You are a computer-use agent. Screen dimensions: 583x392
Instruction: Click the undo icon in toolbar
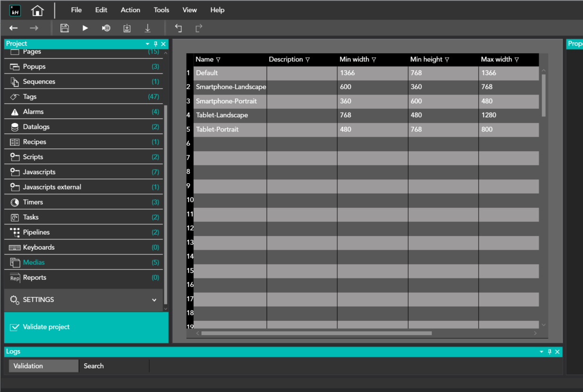pos(178,28)
